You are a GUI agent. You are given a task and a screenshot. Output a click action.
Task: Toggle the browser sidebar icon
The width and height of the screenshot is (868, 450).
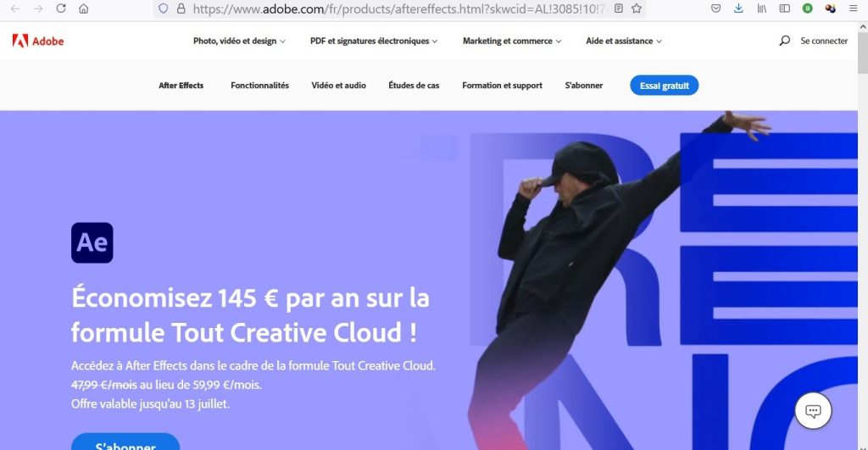(784, 8)
